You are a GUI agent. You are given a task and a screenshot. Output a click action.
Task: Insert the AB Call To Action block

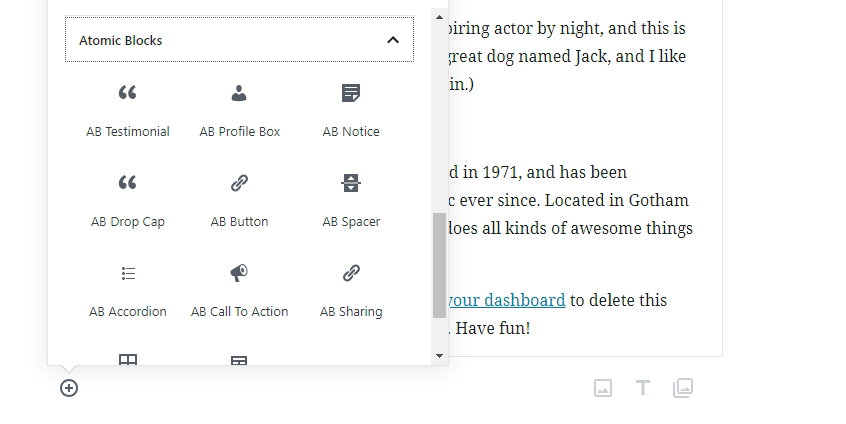(x=239, y=289)
